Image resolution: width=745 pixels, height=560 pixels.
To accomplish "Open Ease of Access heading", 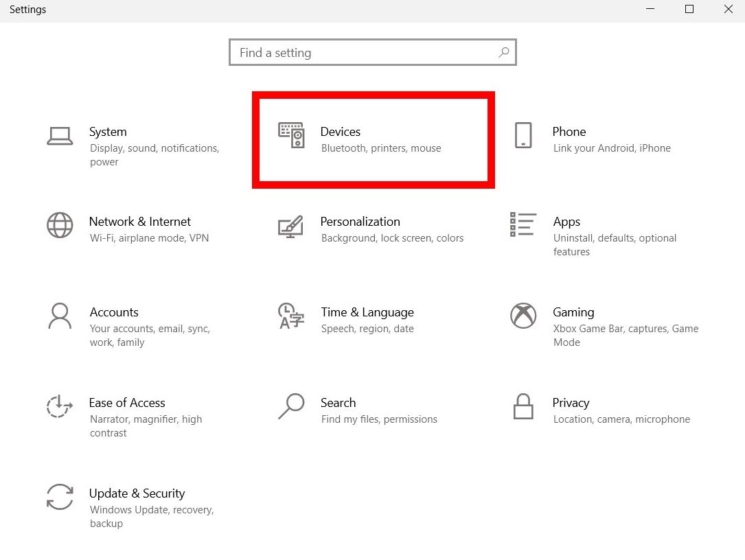I will [x=127, y=403].
